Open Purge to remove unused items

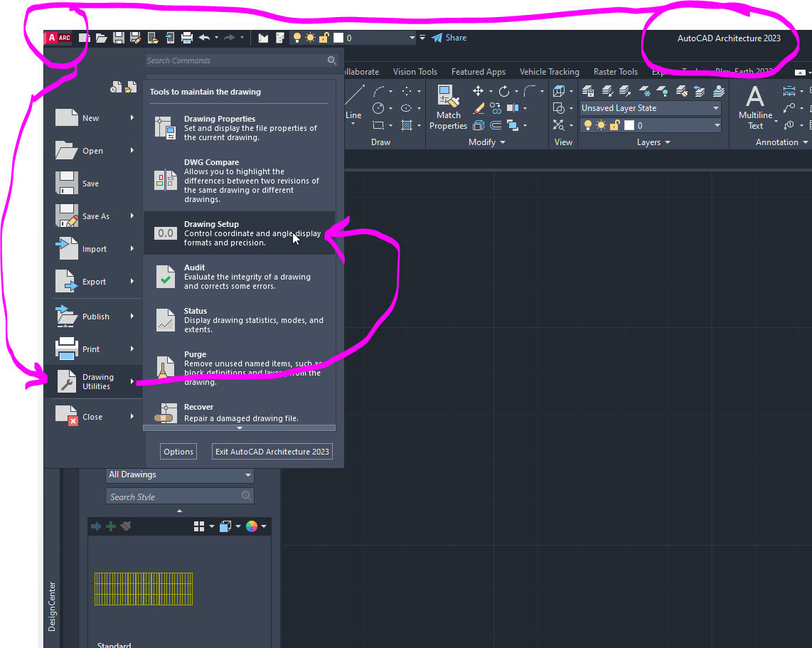(x=213, y=363)
